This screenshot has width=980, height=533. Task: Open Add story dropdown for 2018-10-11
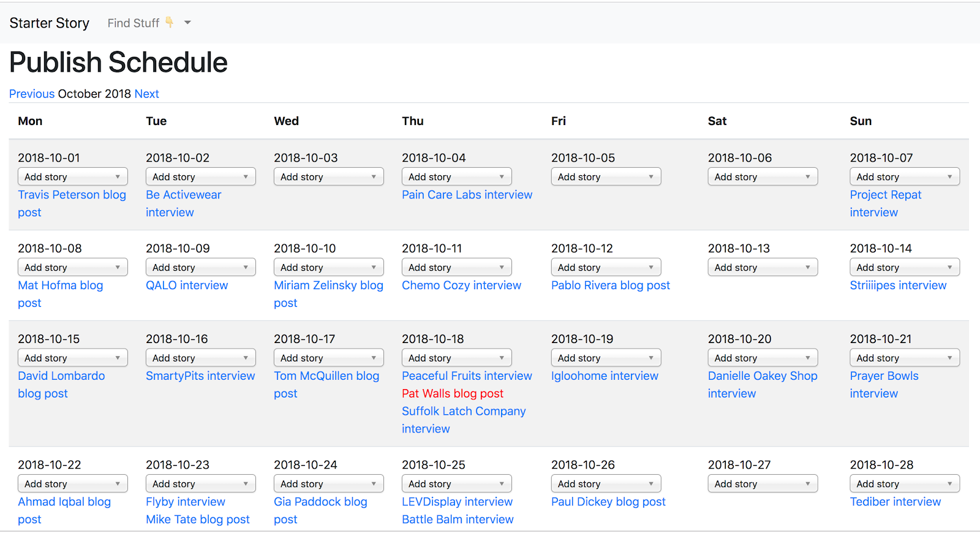click(x=457, y=267)
